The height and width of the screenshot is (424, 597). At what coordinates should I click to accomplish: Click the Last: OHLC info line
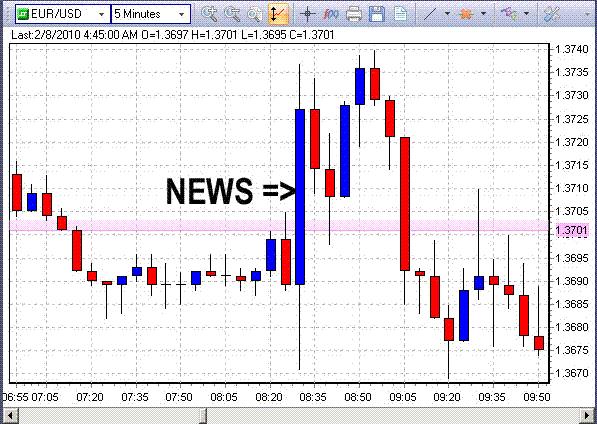(172, 35)
